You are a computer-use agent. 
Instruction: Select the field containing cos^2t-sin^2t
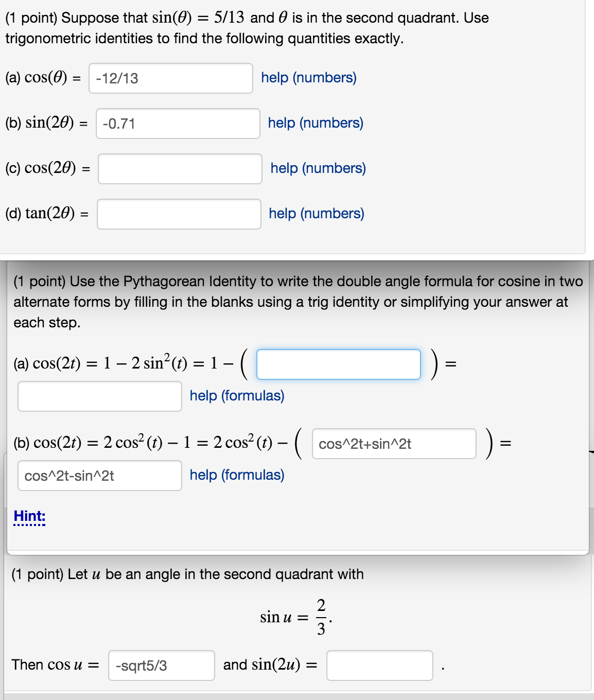coord(99,476)
